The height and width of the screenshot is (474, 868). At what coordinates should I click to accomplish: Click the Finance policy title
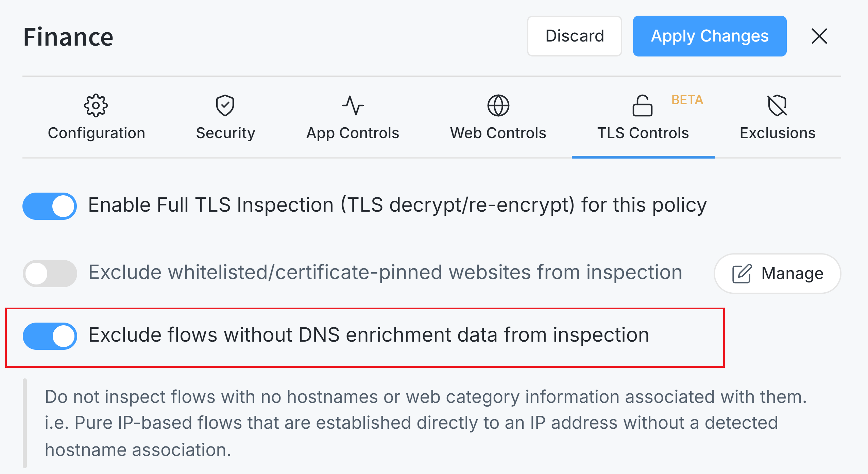pyautogui.click(x=68, y=37)
